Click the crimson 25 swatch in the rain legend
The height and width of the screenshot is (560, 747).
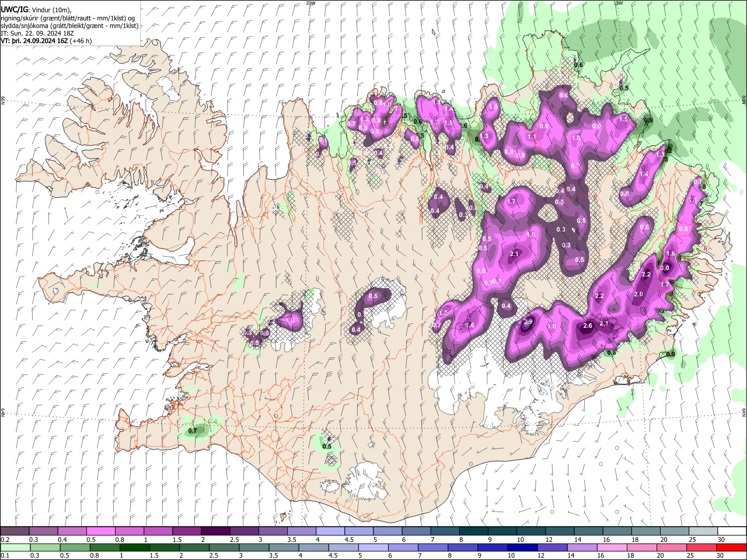(701, 547)
